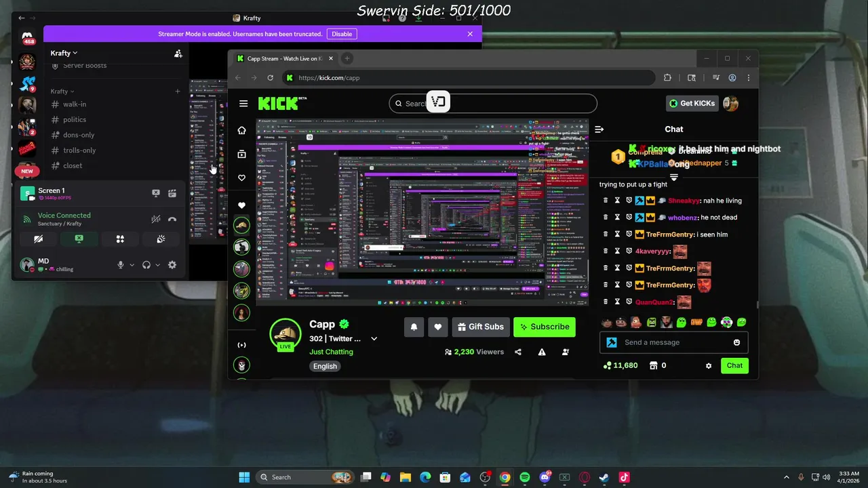The height and width of the screenshot is (488, 868).
Task: Toggle noise suppression icon beside Voice Connected
Action: pyautogui.click(x=155, y=220)
